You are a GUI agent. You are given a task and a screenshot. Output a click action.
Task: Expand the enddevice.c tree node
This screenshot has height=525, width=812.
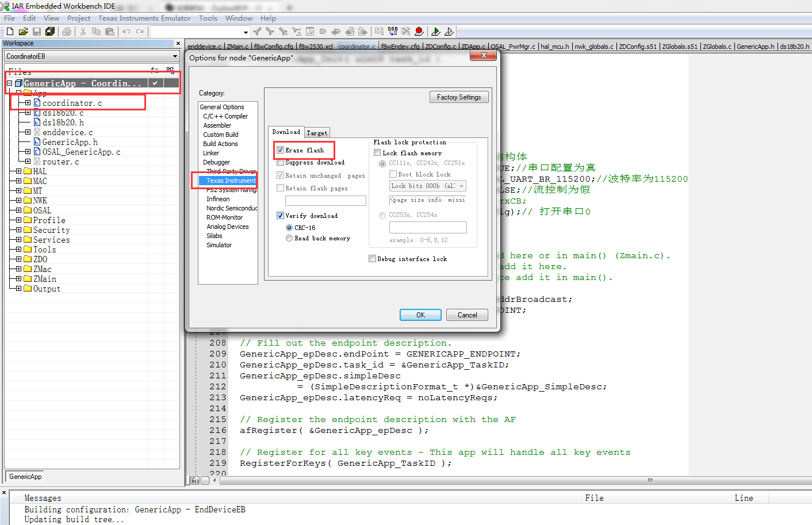coord(28,132)
